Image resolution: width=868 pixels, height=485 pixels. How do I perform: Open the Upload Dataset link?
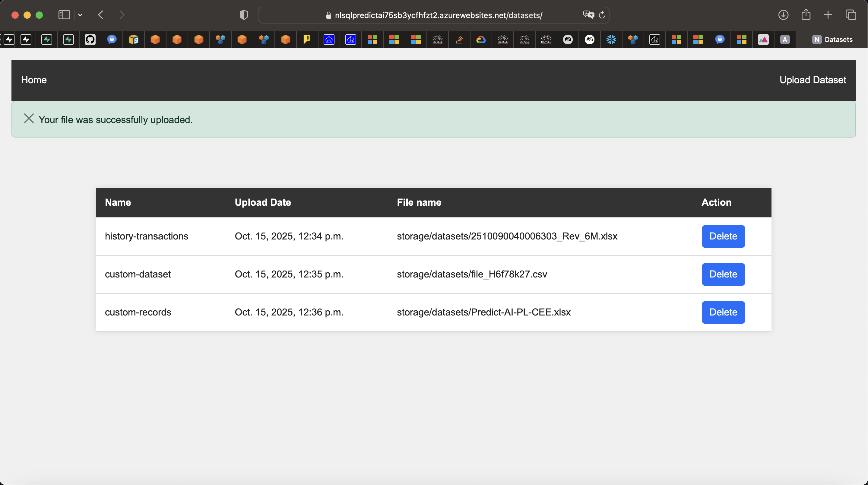pyautogui.click(x=813, y=80)
